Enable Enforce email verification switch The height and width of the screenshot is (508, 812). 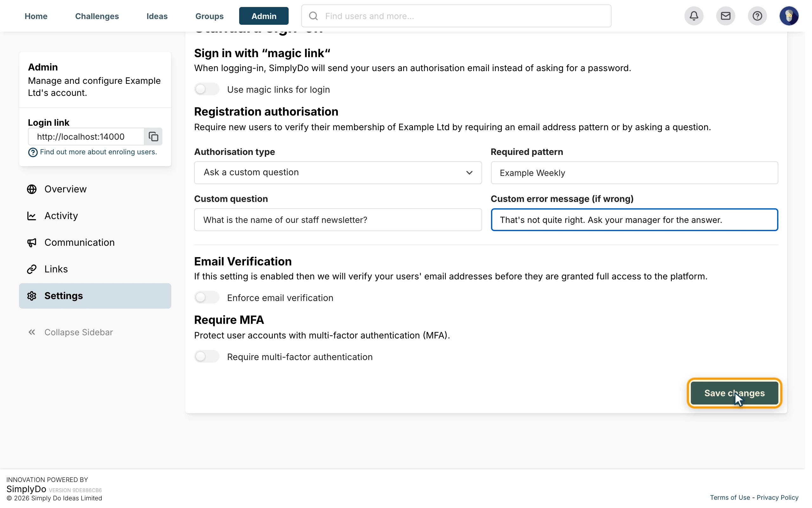(207, 297)
